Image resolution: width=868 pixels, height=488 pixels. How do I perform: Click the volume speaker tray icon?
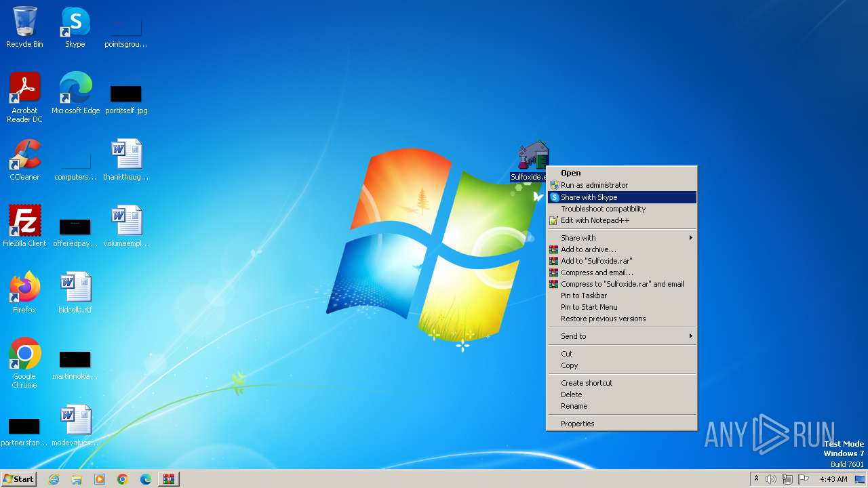point(771,479)
